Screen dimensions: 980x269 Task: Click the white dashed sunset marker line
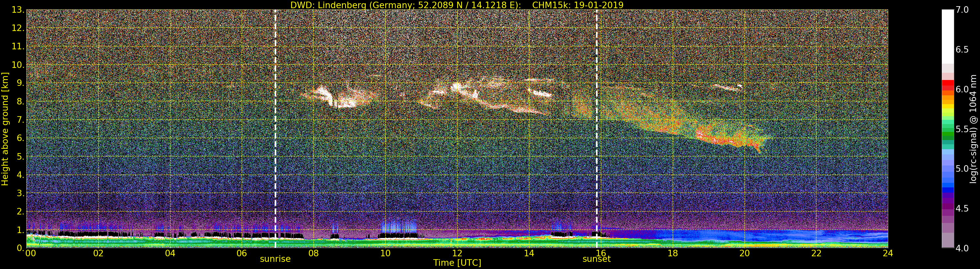tap(597, 129)
